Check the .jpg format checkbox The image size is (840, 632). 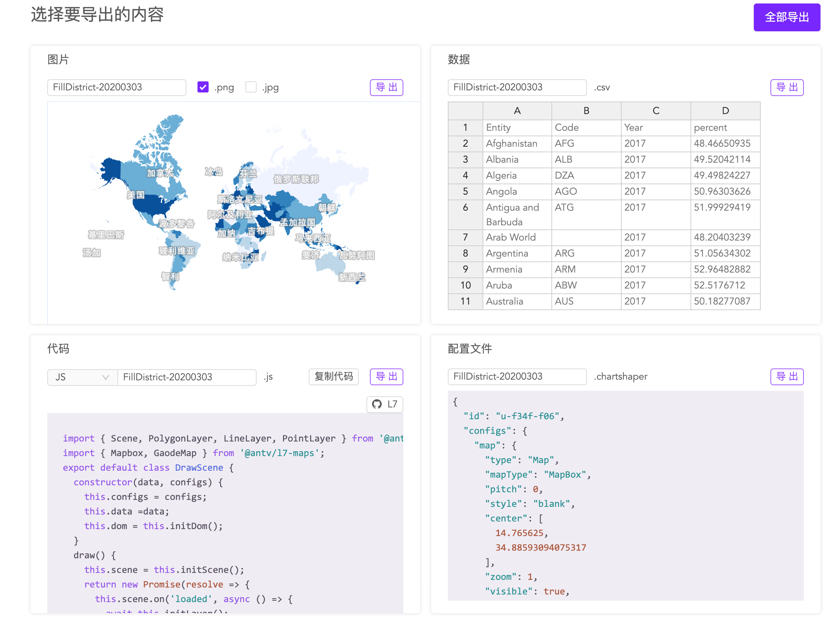point(251,87)
